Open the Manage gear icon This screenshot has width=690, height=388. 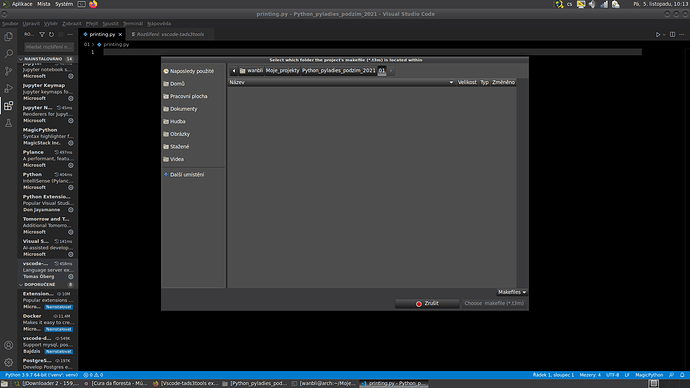(8, 362)
